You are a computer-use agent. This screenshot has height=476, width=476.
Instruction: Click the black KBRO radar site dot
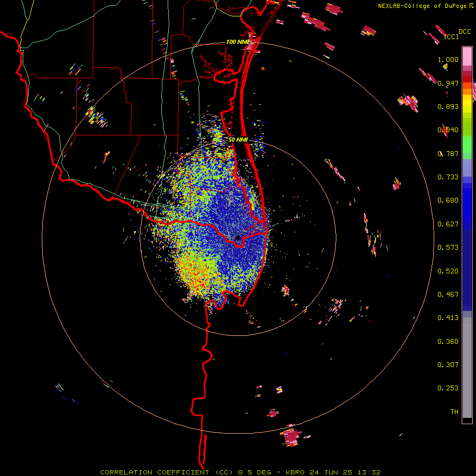[x=238, y=237]
